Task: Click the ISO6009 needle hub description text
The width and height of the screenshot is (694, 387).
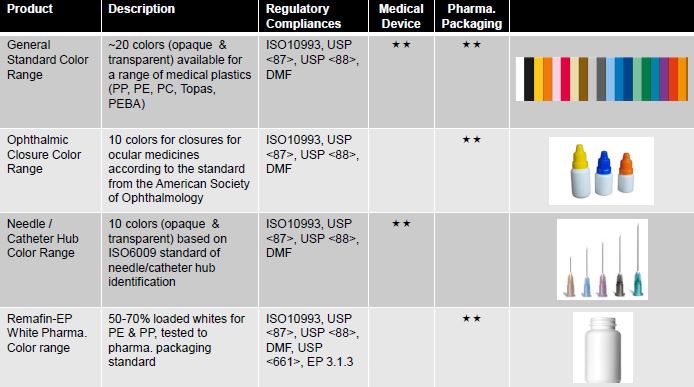Action: [167, 253]
